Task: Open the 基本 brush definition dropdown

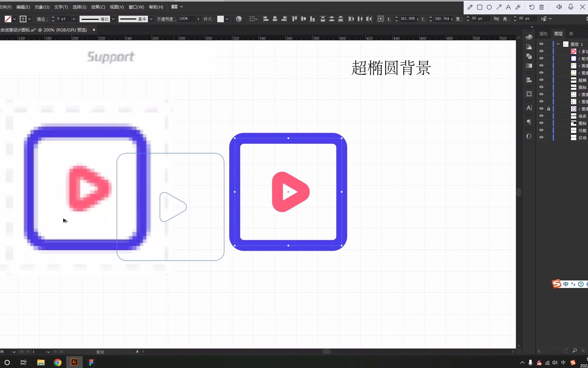Action: (151, 19)
